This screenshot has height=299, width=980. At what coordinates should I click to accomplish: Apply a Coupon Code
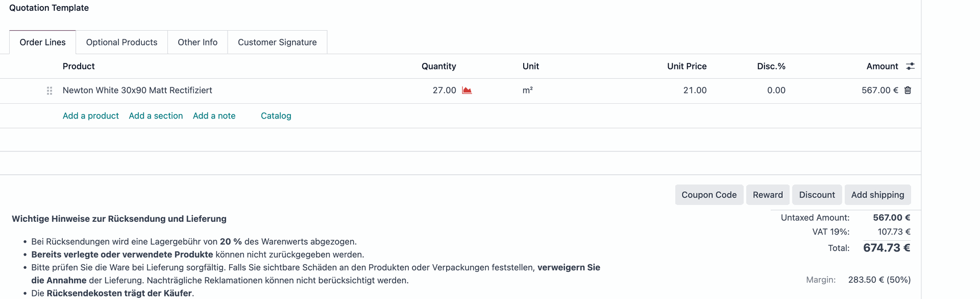coord(709,195)
